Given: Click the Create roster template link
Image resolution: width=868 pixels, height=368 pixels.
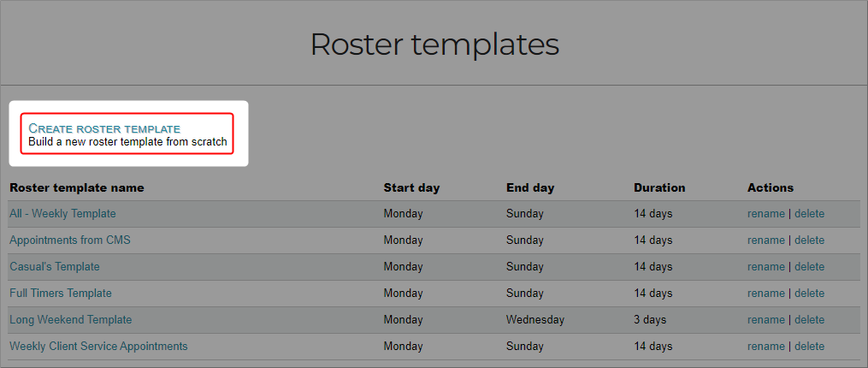Looking at the screenshot, I should click(104, 128).
